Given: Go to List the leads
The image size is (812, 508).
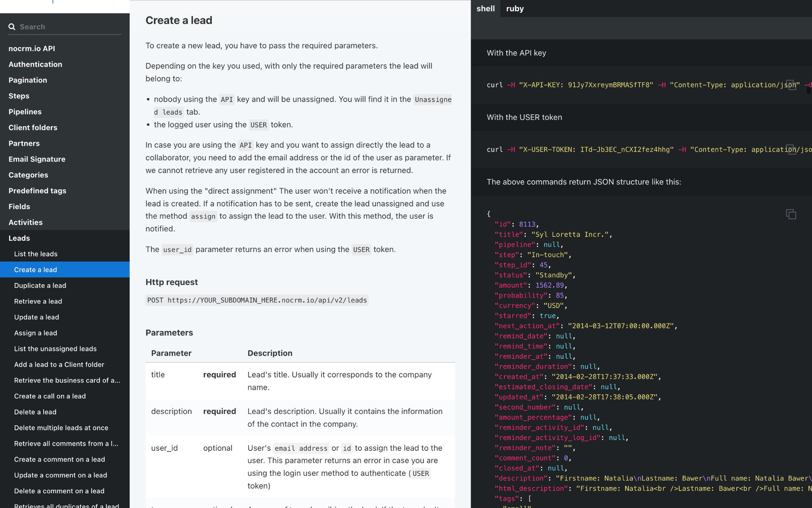Looking at the screenshot, I should (x=36, y=254).
